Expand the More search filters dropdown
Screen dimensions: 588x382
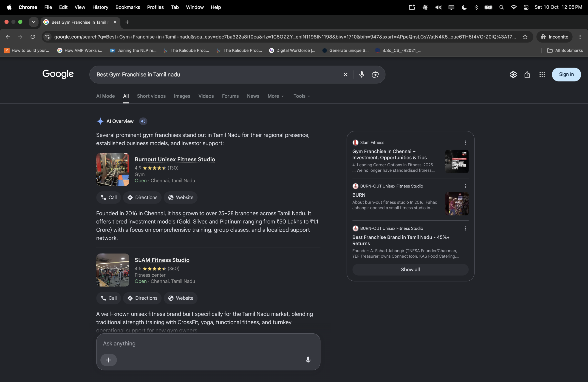coord(276,96)
